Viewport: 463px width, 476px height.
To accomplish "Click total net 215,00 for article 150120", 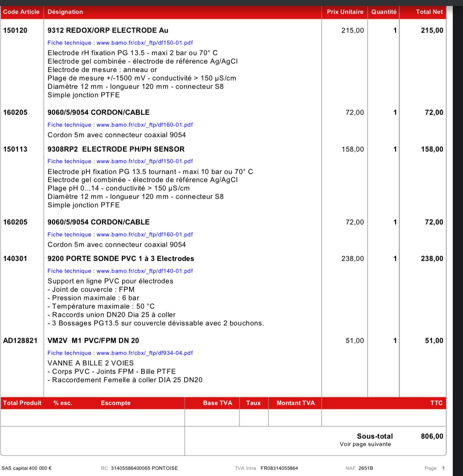I will point(432,30).
